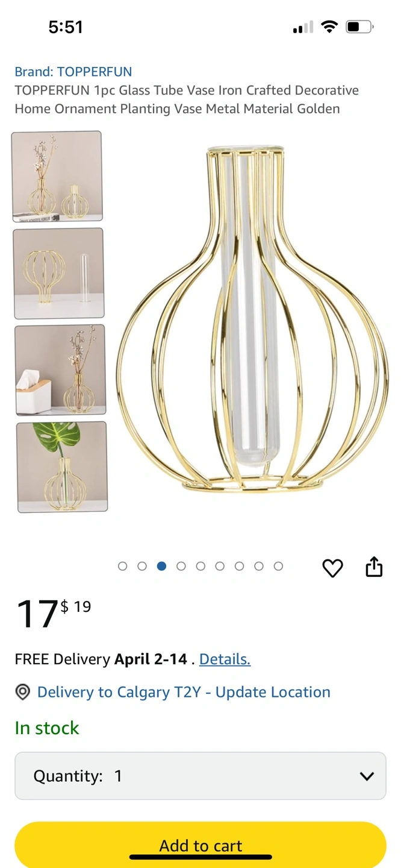
Task: View thumbnail showing frame and glass tube separately
Action: 58,273
